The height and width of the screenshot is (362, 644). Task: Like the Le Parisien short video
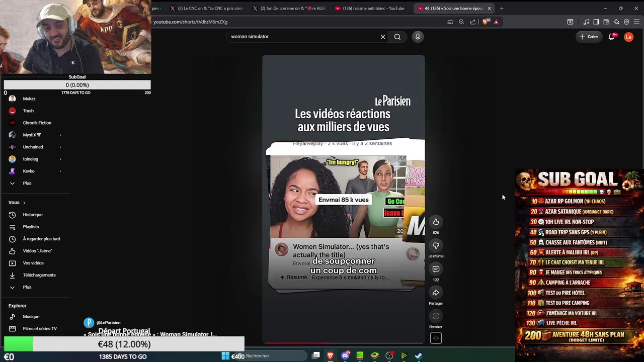(436, 222)
